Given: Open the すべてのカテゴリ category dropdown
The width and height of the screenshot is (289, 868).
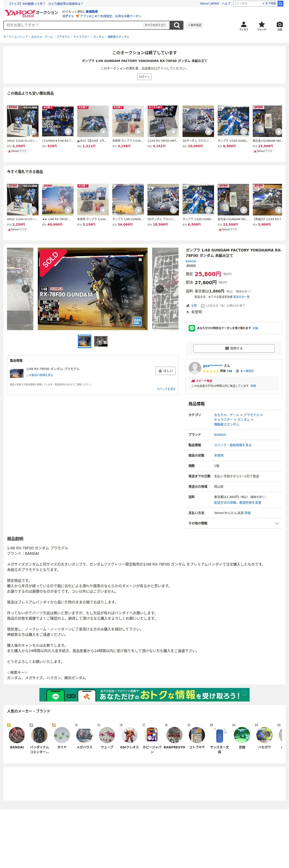Looking at the screenshot, I should coord(155,25).
